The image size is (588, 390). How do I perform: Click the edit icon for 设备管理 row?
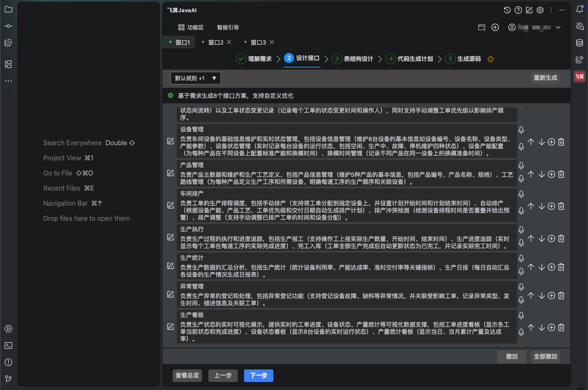170,141
